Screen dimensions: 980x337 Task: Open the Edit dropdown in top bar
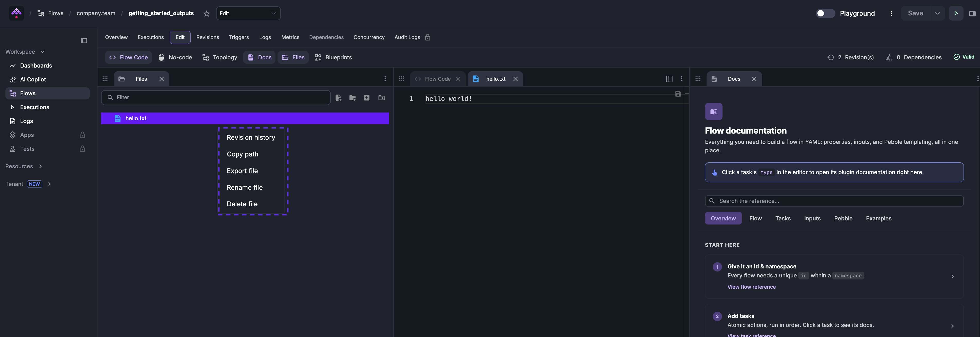click(x=248, y=13)
